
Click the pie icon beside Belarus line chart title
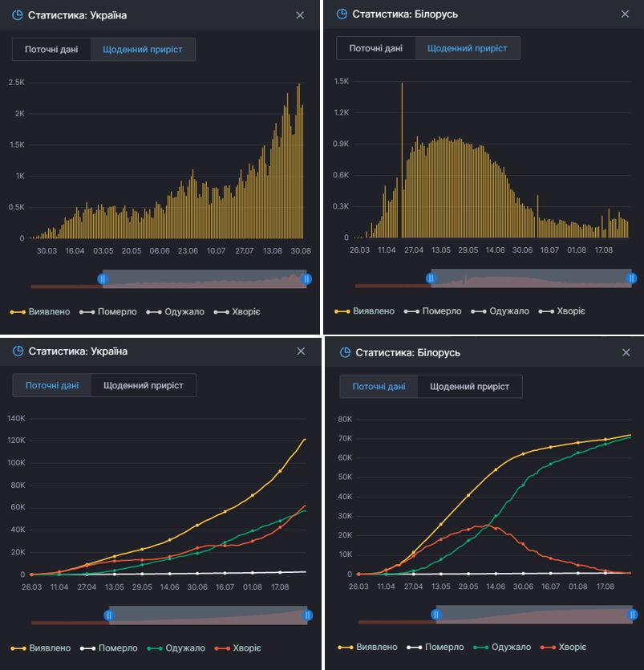coord(345,352)
